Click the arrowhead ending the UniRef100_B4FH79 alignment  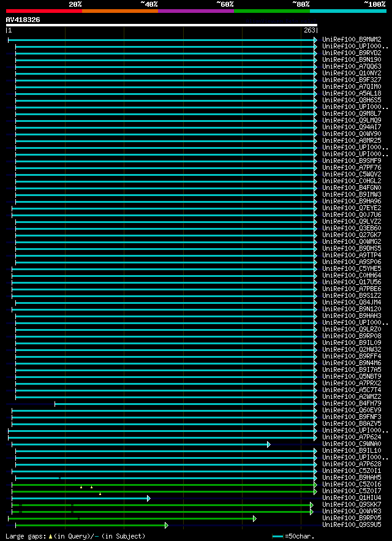(315, 404)
